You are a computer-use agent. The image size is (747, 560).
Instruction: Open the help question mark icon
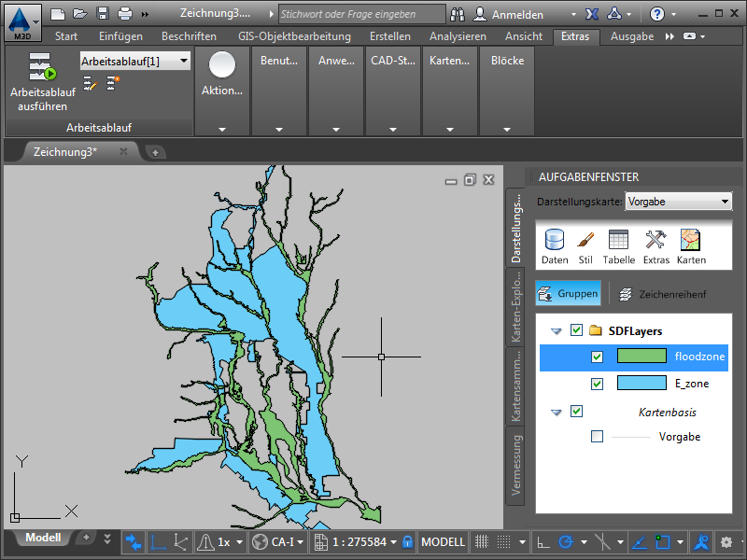(x=657, y=14)
